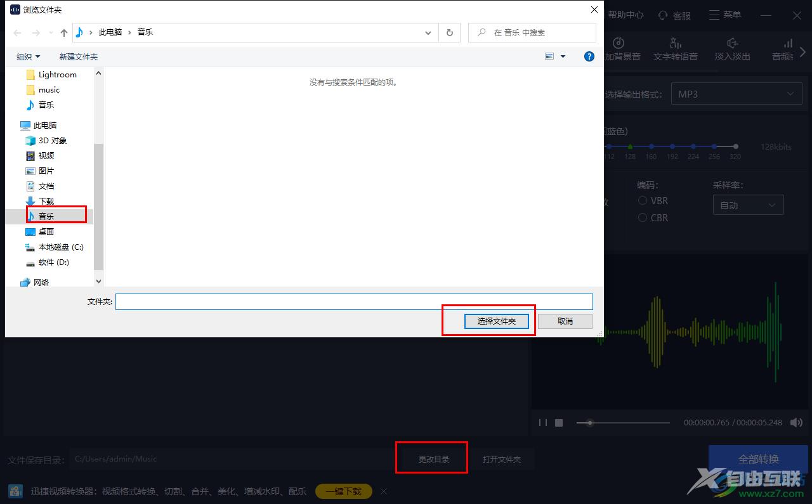Click 此电脑 in the breadcrumb path
This screenshot has width=812, height=504.
110,32
